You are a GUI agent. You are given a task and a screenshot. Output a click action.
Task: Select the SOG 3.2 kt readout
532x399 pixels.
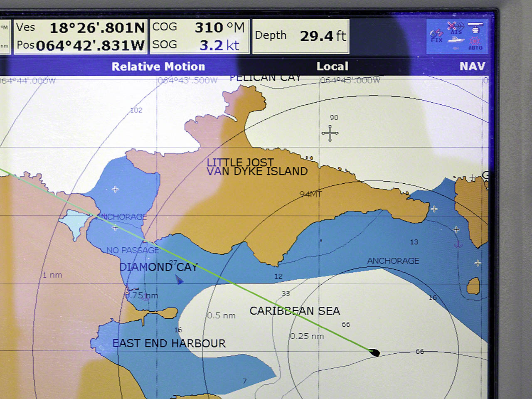(x=199, y=45)
